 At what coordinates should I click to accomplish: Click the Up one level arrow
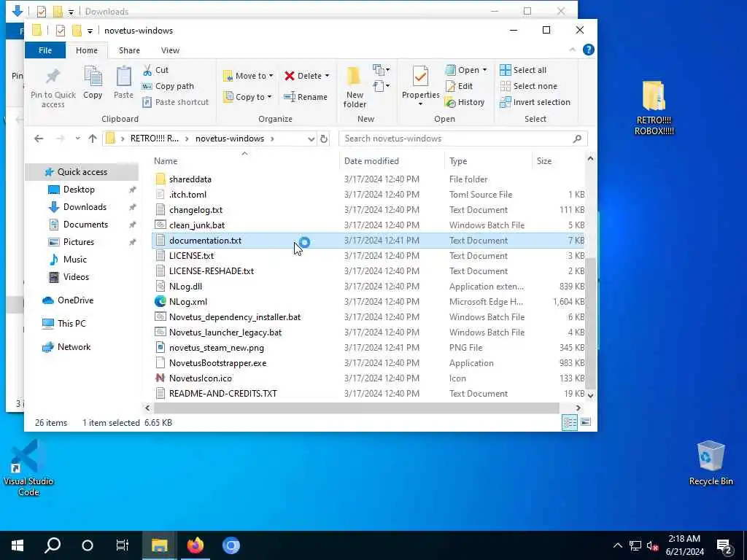click(x=93, y=139)
